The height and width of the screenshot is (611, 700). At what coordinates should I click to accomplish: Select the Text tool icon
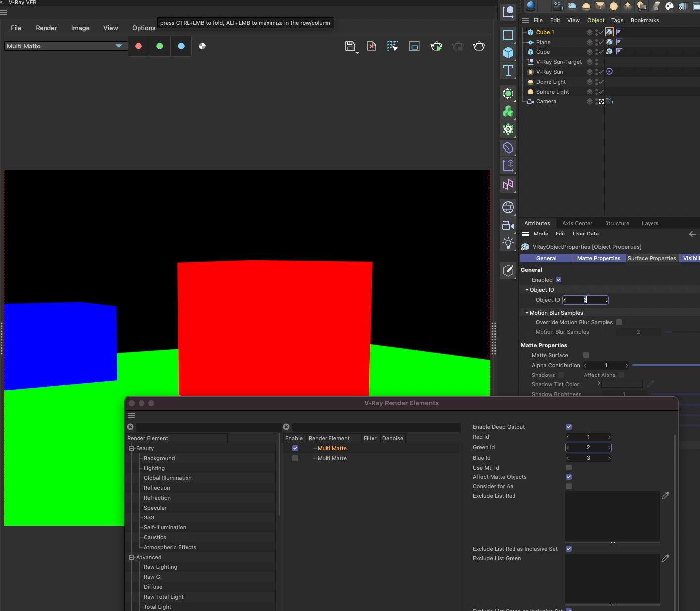point(508,71)
